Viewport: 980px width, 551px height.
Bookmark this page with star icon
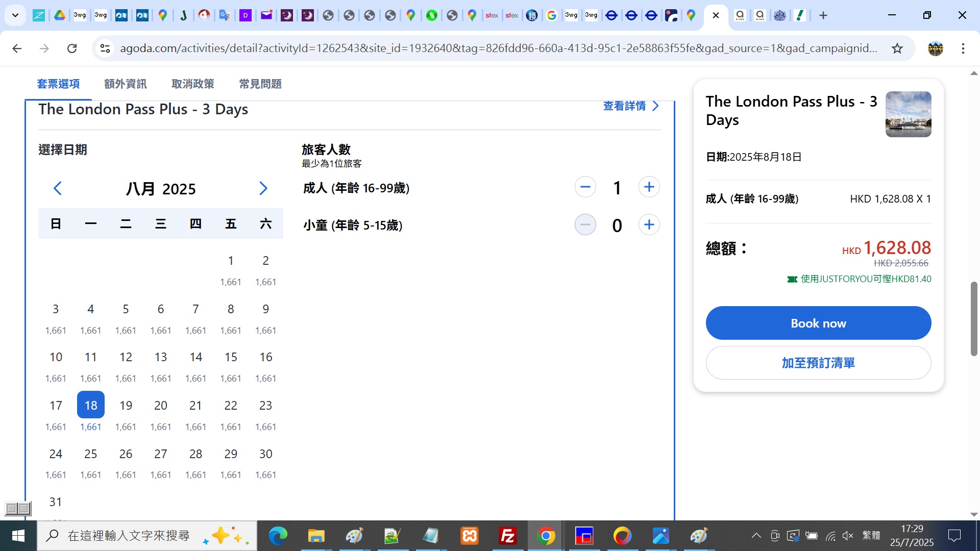[897, 48]
